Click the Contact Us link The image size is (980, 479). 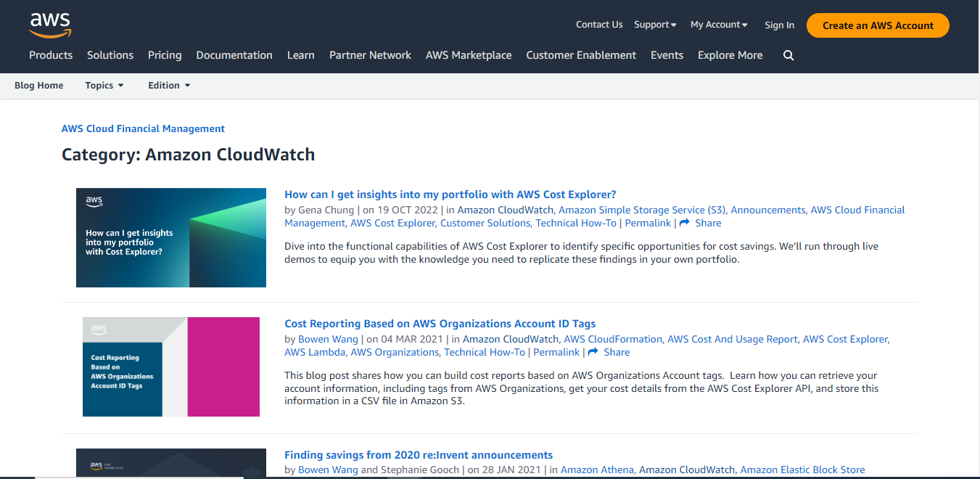click(x=599, y=25)
